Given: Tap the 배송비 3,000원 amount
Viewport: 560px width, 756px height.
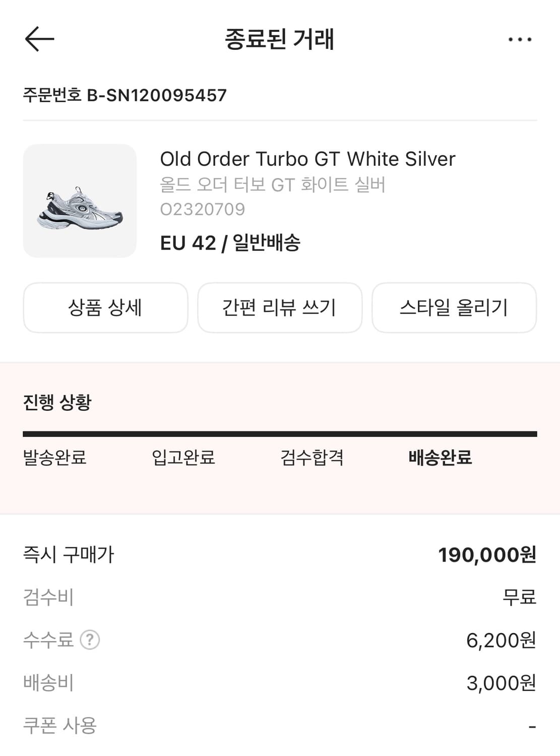Looking at the screenshot, I should (501, 683).
